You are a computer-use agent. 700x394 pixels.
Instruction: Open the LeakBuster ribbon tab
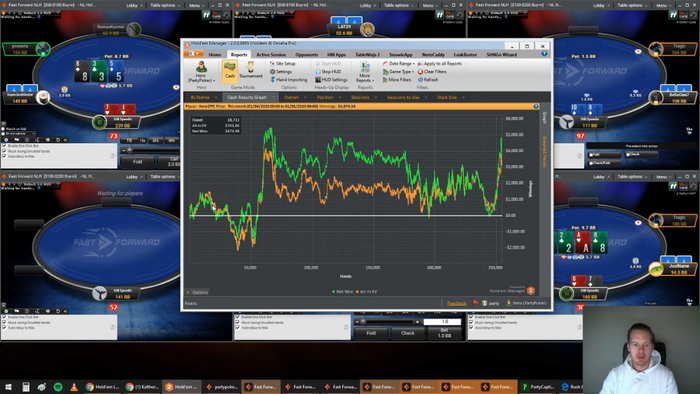[465, 54]
